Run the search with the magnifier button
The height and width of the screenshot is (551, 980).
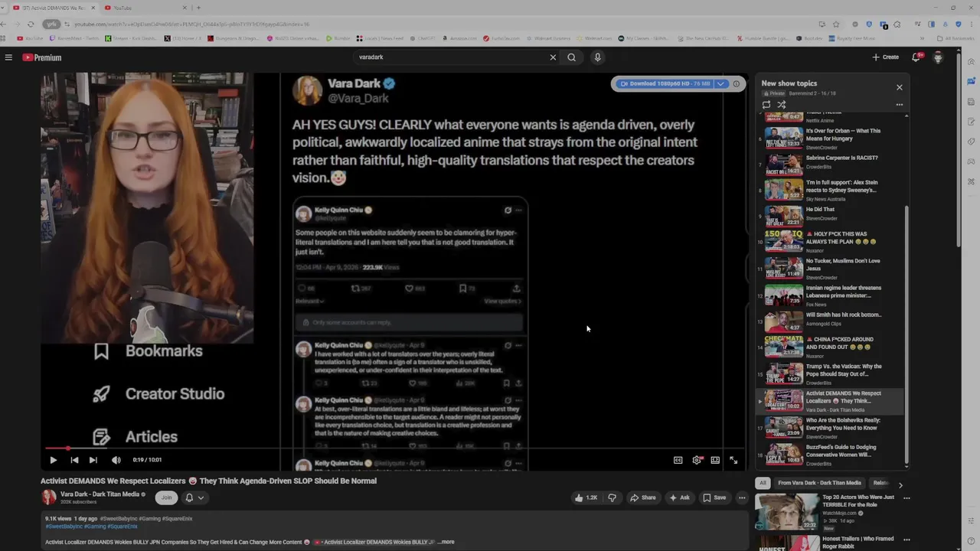[x=571, y=57]
